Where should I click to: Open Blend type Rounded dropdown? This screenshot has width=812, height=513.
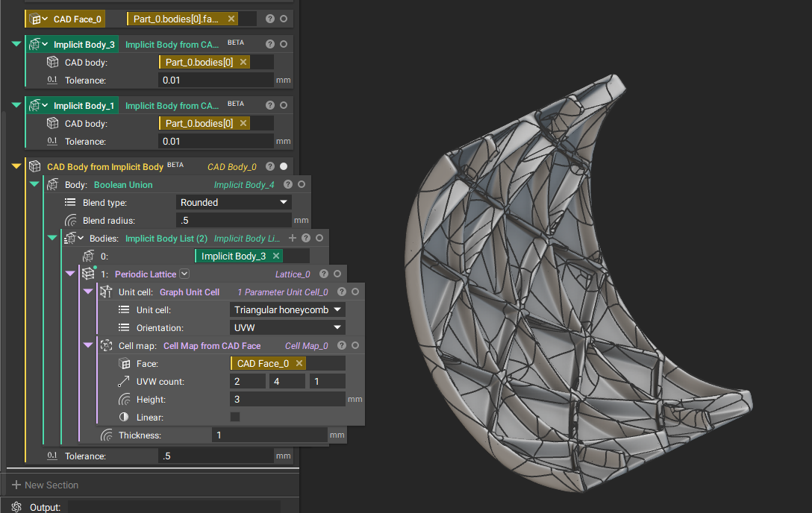coord(234,202)
